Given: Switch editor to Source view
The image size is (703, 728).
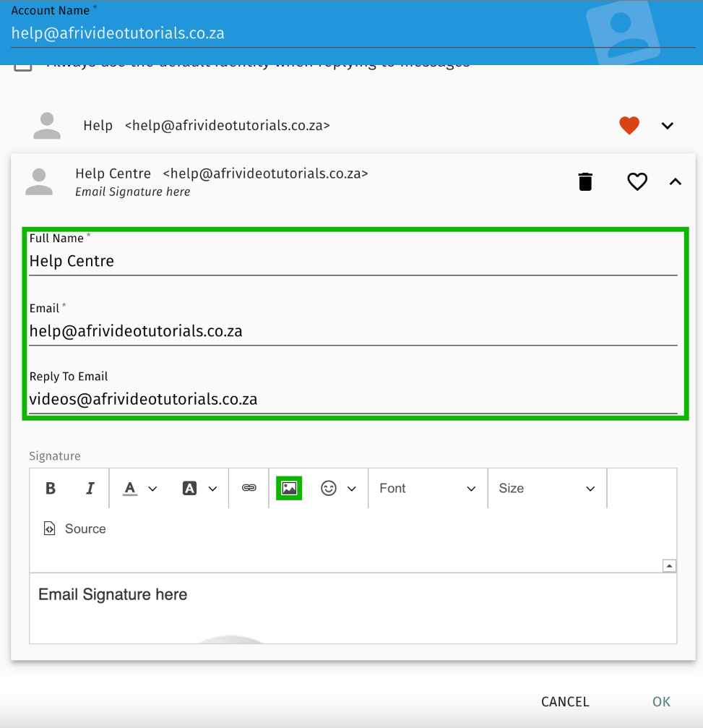Looking at the screenshot, I should [75, 529].
